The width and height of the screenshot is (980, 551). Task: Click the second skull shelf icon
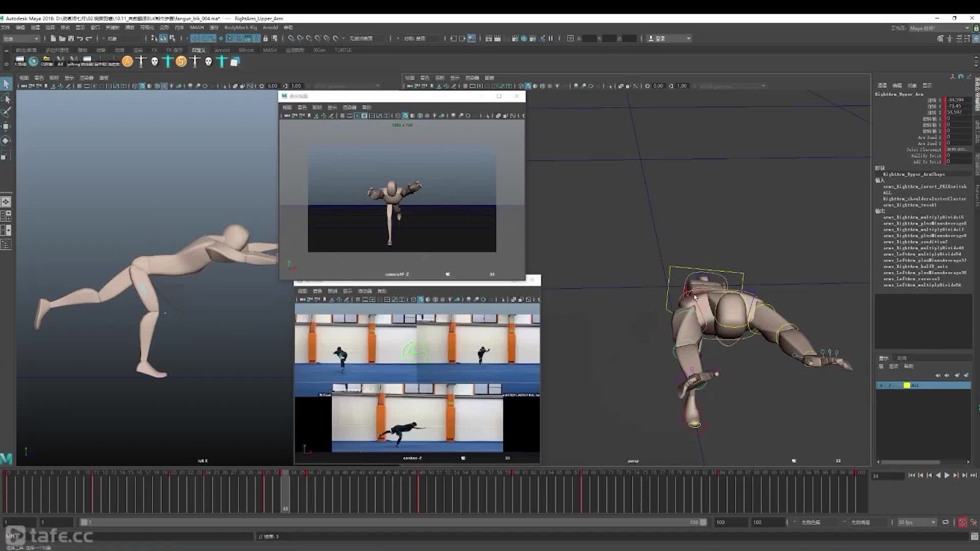tap(208, 62)
